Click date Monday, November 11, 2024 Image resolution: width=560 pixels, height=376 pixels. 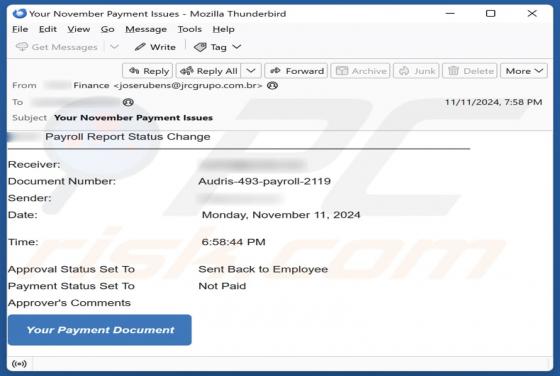281,215
